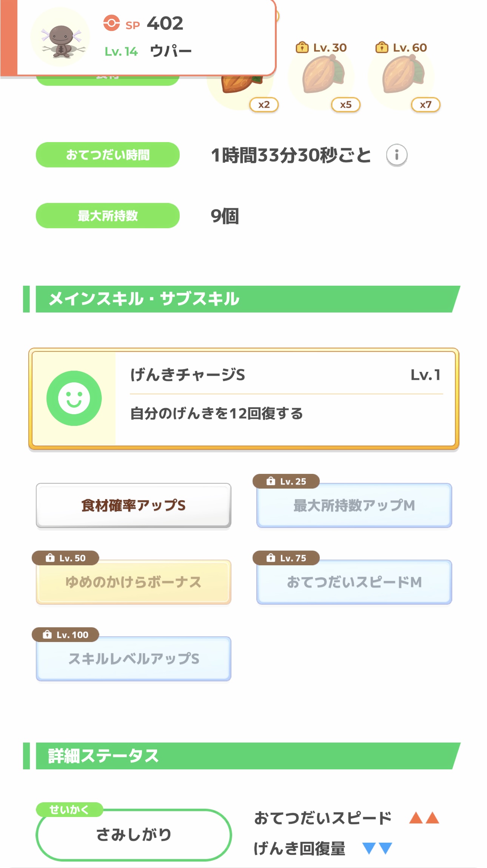Tap the red up arrows for おてつだいスピード

click(x=424, y=818)
